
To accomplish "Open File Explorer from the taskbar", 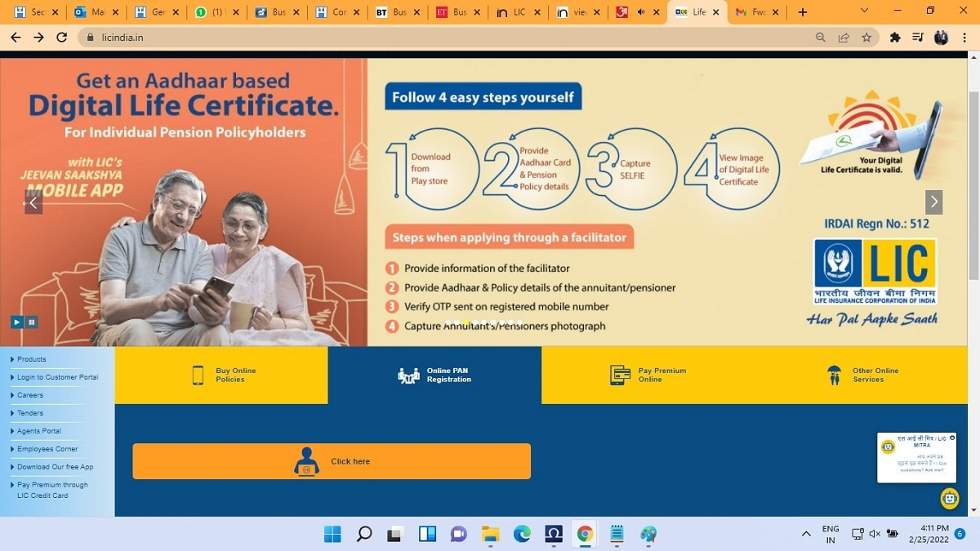I will [x=490, y=534].
